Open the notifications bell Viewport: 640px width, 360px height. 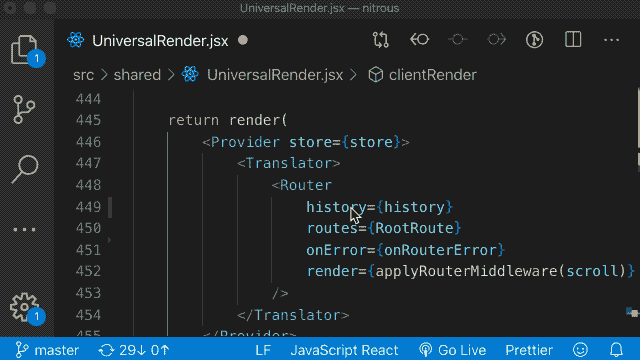tap(616, 350)
